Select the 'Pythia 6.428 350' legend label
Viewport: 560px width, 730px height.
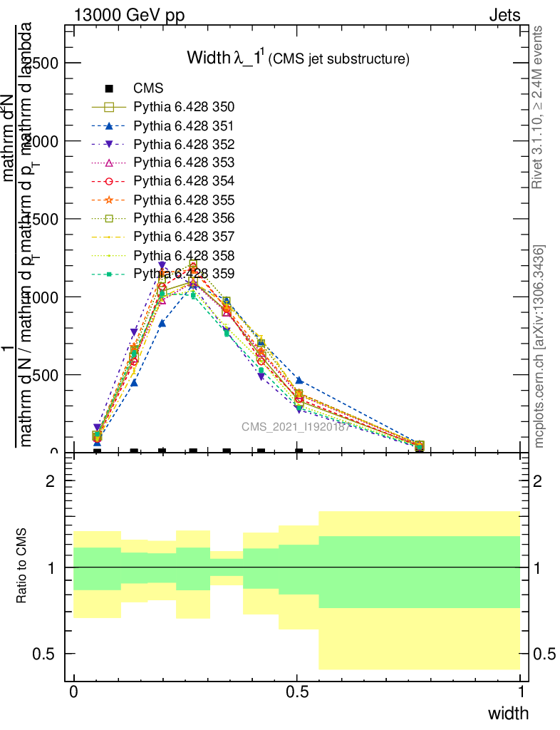[x=184, y=107]
